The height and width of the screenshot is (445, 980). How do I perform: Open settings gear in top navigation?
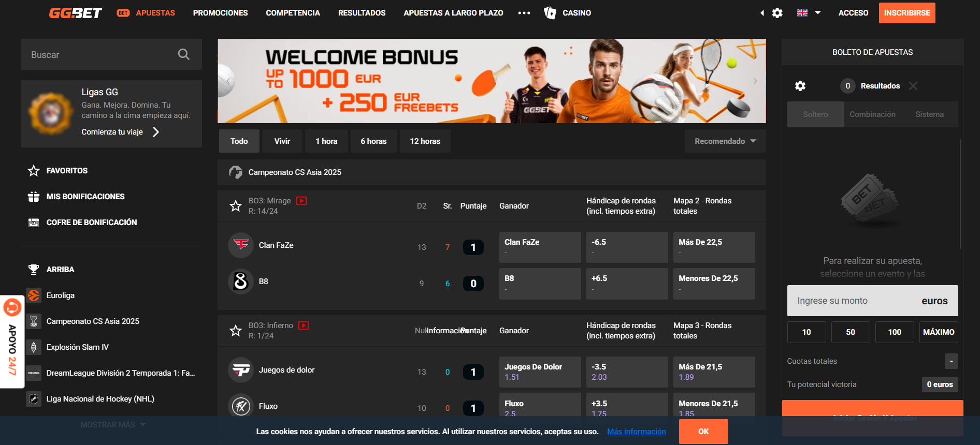click(x=777, y=13)
